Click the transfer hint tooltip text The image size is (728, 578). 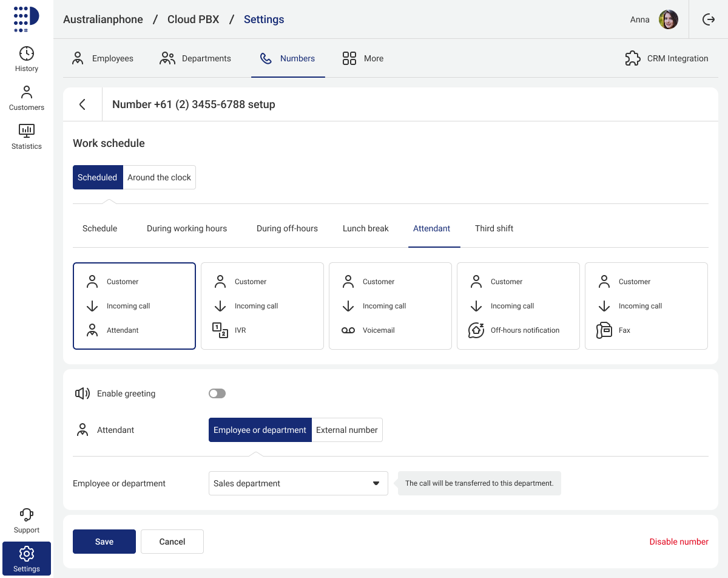479,483
